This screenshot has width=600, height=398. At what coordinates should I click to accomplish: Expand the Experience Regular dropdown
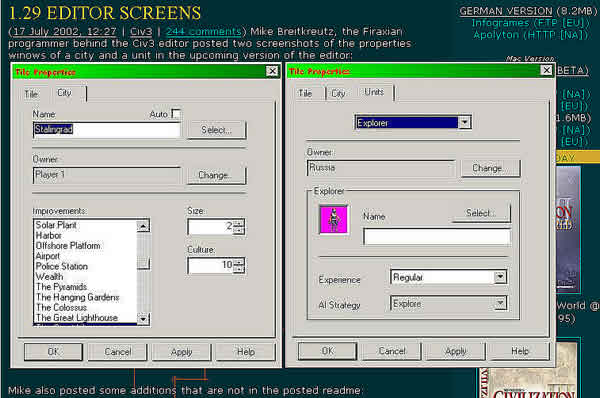500,277
